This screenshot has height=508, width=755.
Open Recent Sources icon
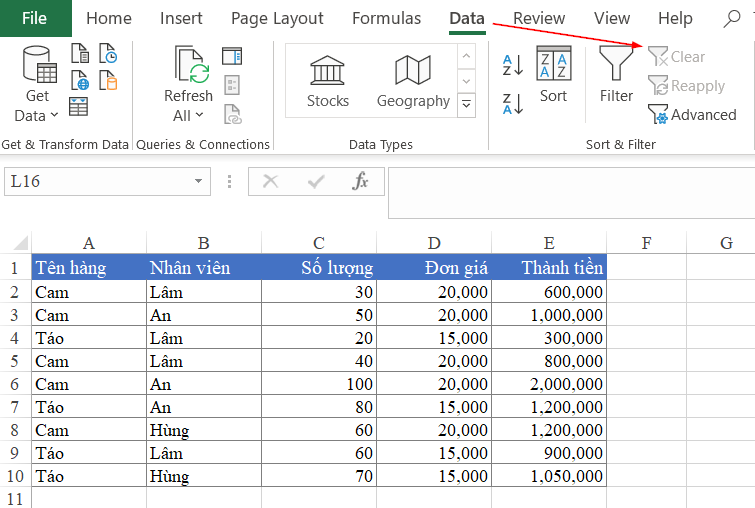tap(107, 56)
